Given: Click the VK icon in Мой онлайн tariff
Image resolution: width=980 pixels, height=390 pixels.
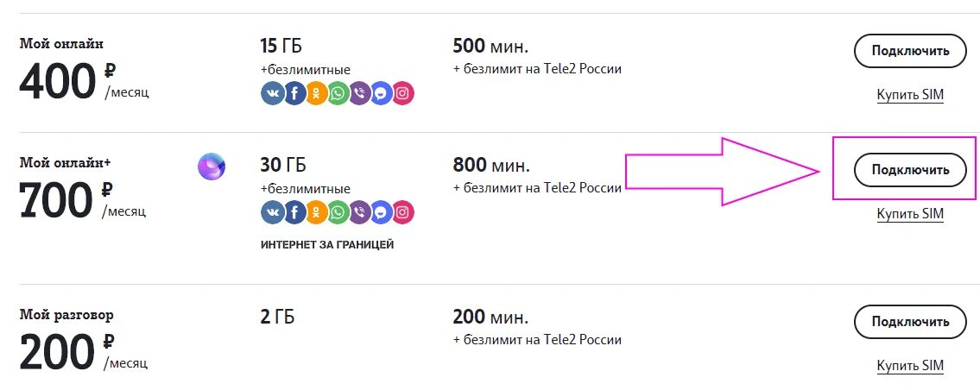Looking at the screenshot, I should [x=273, y=93].
